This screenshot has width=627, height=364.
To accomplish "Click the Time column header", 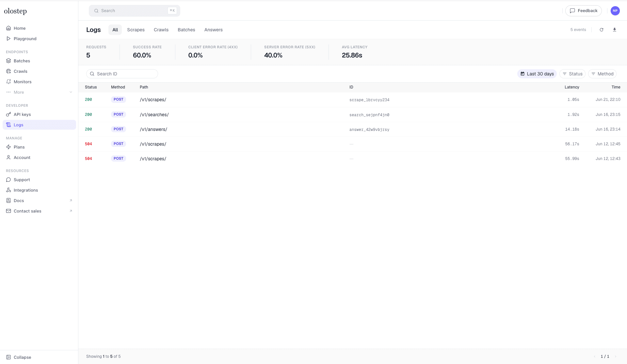I will (x=616, y=87).
